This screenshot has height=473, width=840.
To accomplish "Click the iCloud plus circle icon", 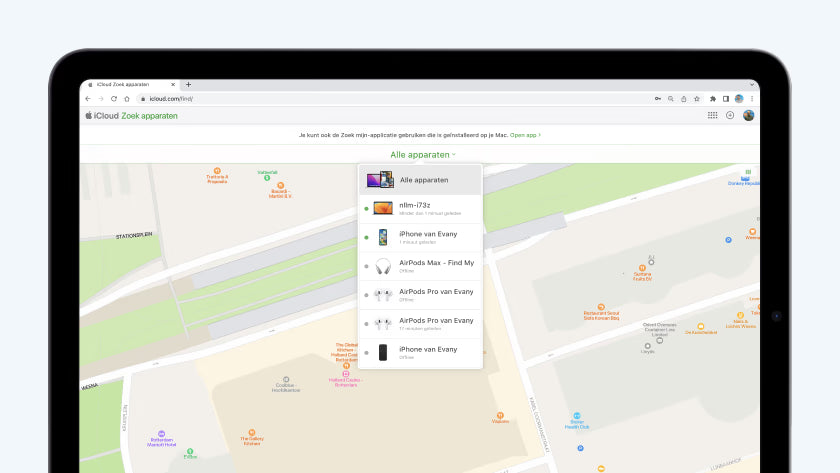I will point(730,116).
